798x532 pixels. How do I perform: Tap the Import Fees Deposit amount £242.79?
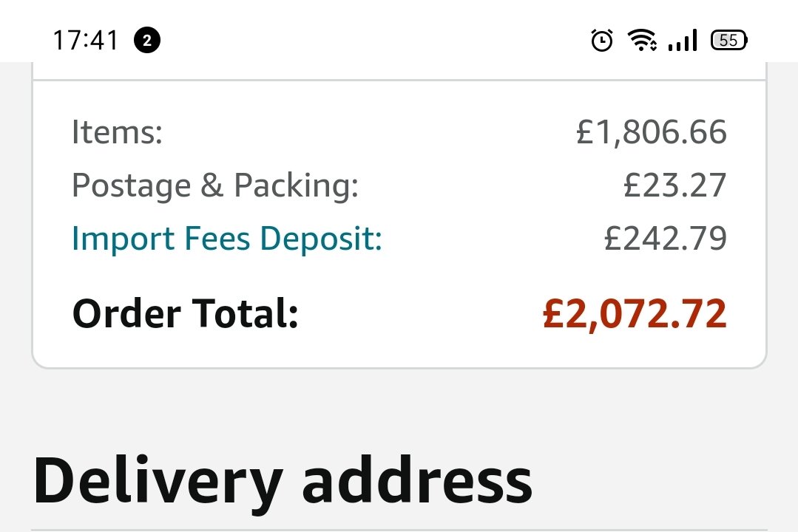pyautogui.click(x=666, y=239)
